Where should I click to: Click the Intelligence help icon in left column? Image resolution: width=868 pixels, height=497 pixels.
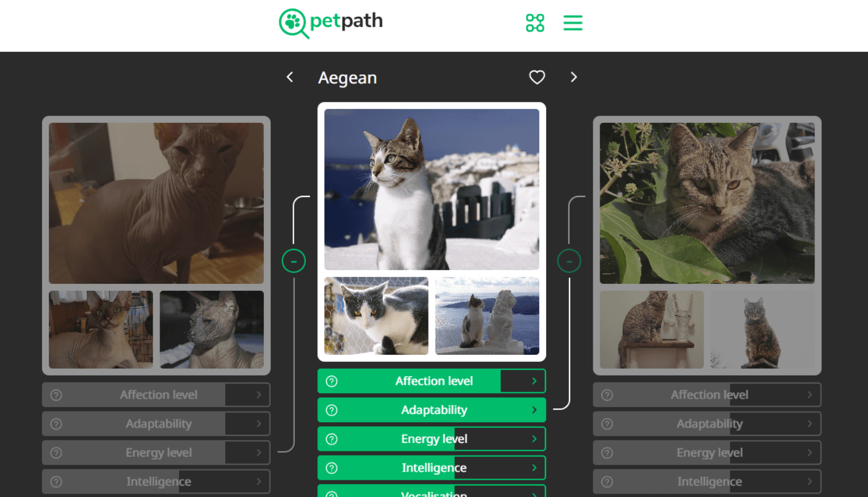click(x=55, y=481)
